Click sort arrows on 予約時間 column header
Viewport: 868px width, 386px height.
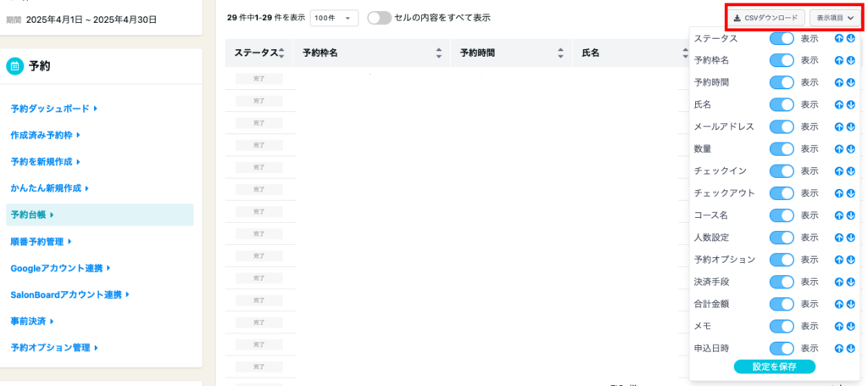(x=560, y=53)
